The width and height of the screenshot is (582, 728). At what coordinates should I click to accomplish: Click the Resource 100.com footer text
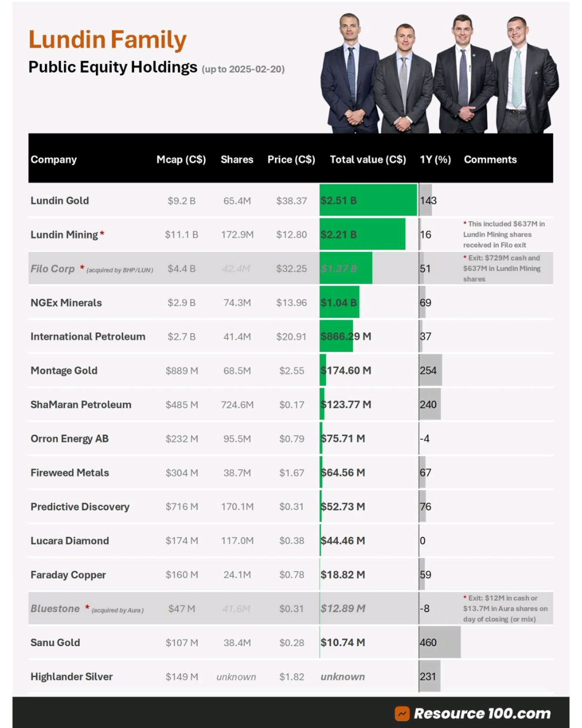[482, 713]
